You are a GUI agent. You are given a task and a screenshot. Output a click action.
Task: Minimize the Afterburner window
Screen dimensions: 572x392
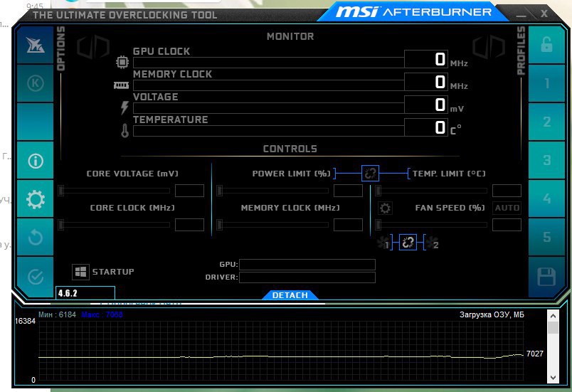coord(521,16)
